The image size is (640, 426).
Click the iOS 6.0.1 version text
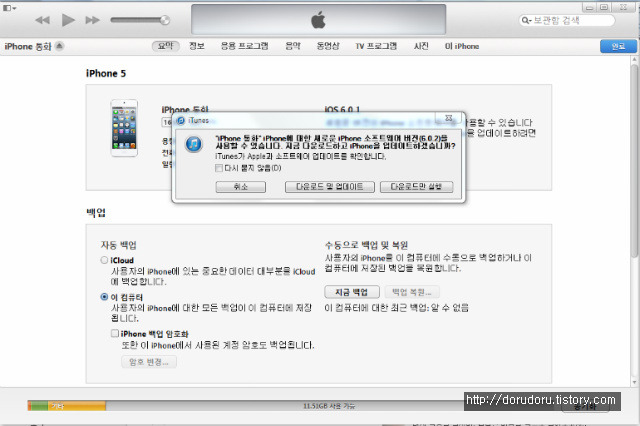pos(342,109)
